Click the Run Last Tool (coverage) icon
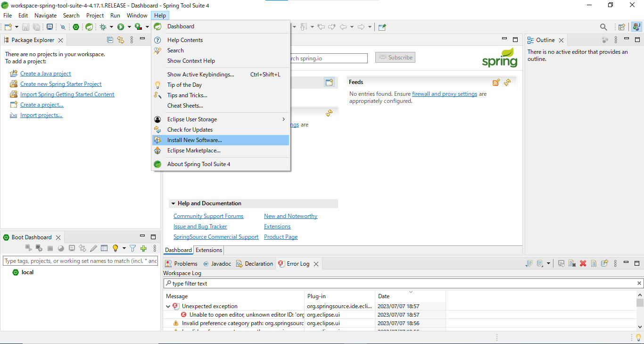Viewport: 644px width, 344px height. coord(138,27)
